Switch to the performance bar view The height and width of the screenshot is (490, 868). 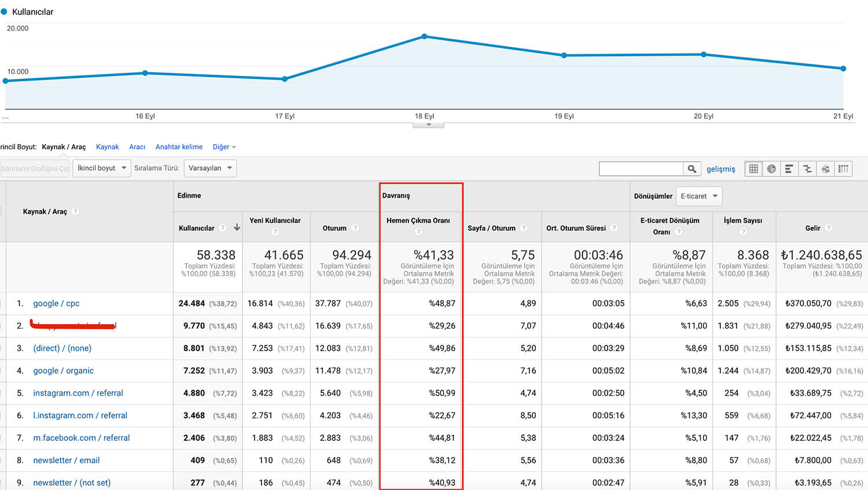click(x=789, y=168)
